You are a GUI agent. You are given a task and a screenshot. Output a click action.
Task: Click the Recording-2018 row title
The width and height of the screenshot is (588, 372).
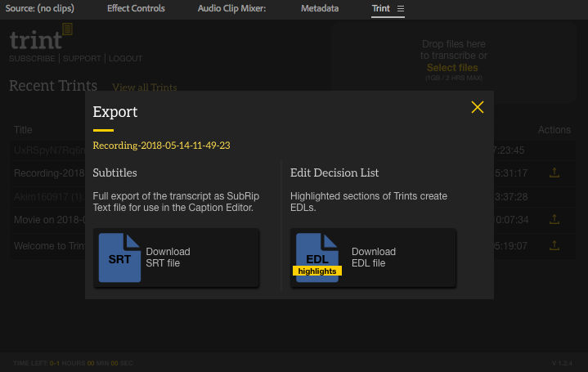pos(49,173)
